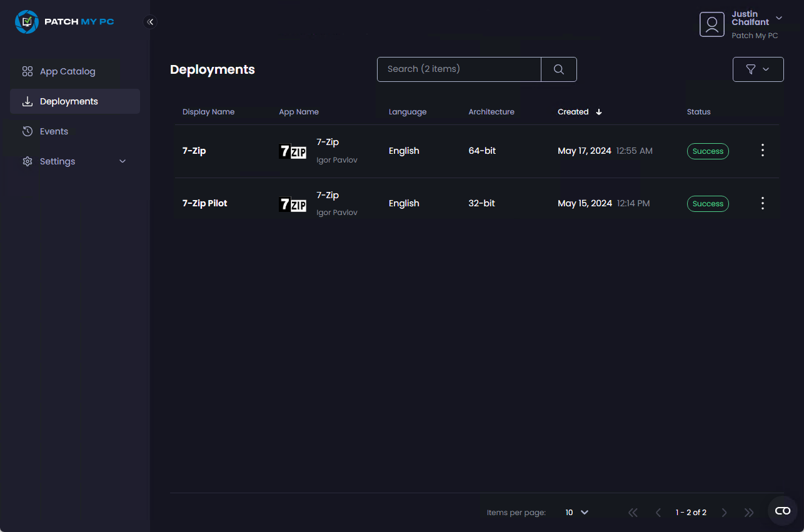
Task: Select the Deployments sidebar icon
Action: pyautogui.click(x=28, y=101)
